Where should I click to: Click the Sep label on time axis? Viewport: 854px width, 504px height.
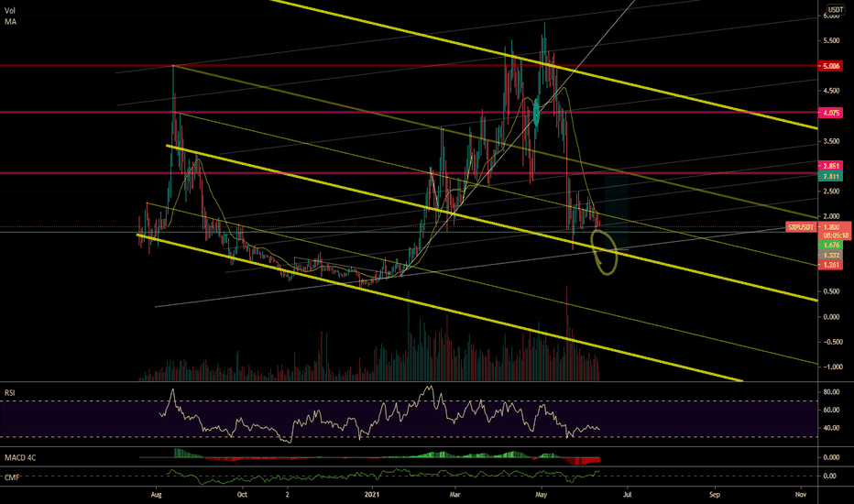click(x=715, y=495)
